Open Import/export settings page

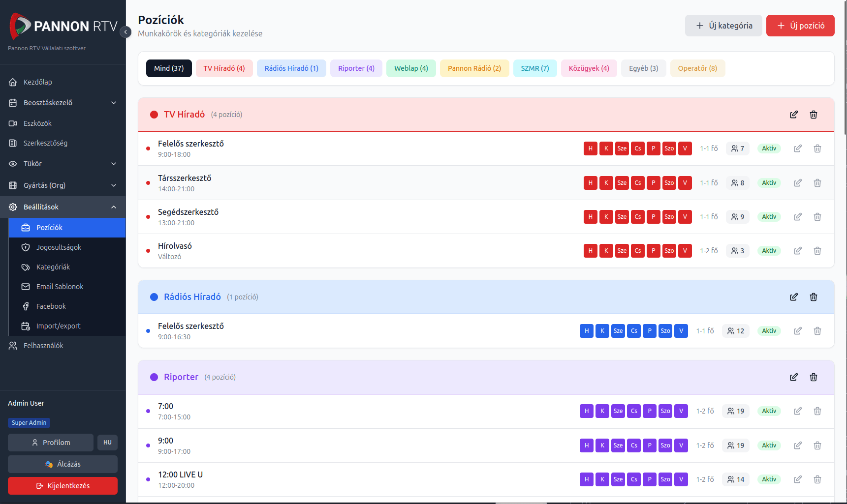(67, 326)
